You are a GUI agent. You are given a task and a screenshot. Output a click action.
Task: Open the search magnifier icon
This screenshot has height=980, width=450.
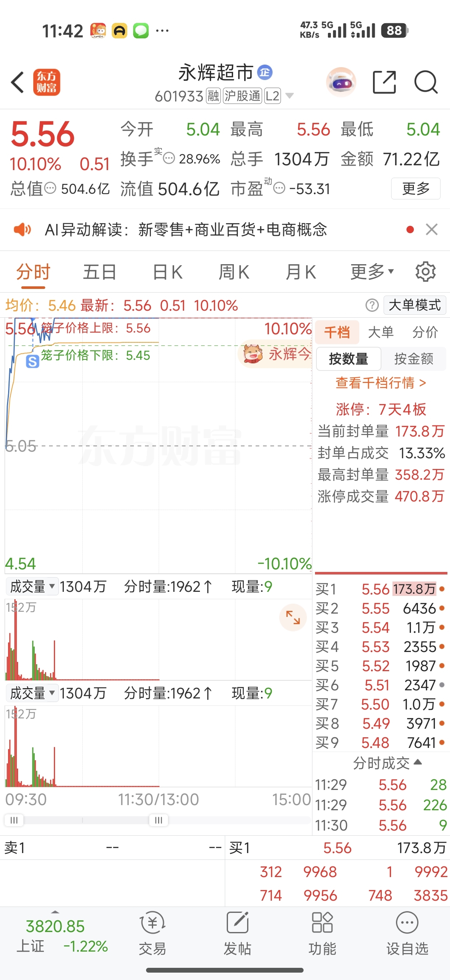pos(426,82)
